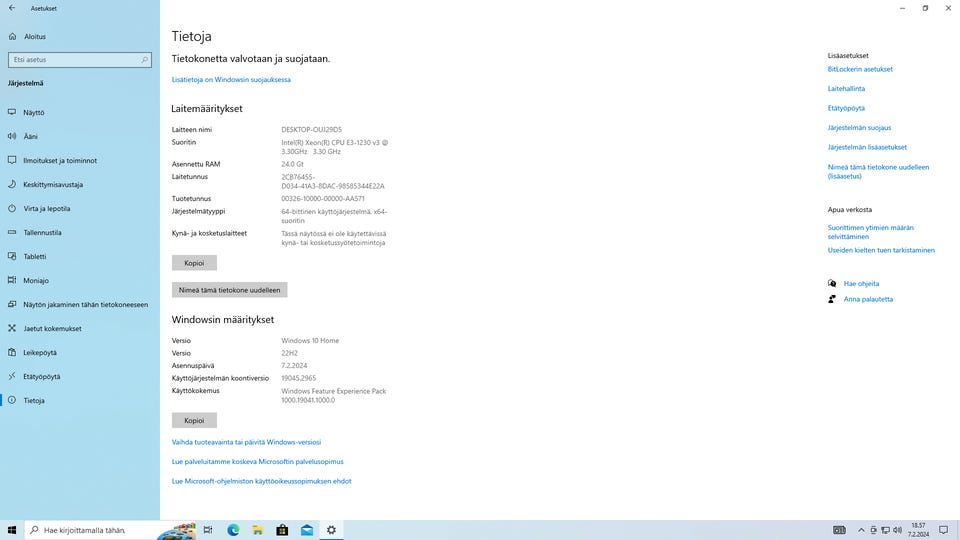Open Nimeä tämä tietokone uudelleen (lisäasetus) link
Screen dimensions: 960x540
[878, 171]
